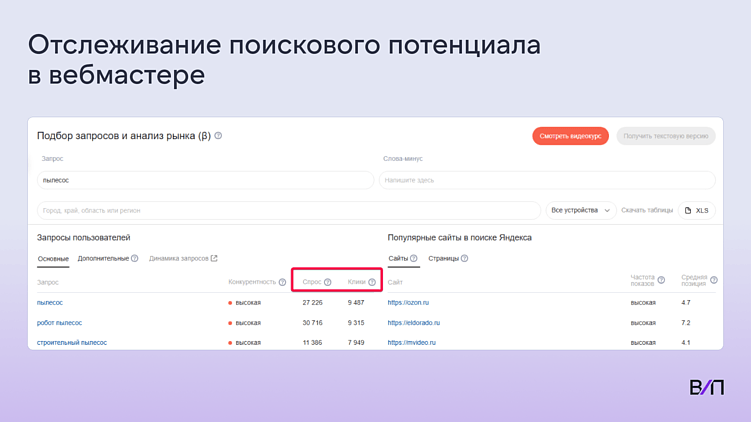Viewport: 751px width, 422px height.
Task: Select clicks value 9 315
Action: coord(356,323)
